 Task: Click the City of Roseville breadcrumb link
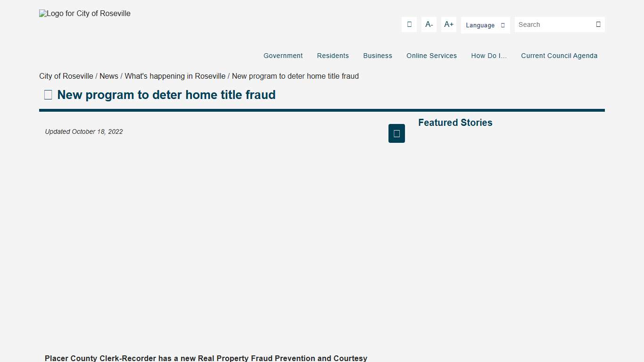[66, 76]
